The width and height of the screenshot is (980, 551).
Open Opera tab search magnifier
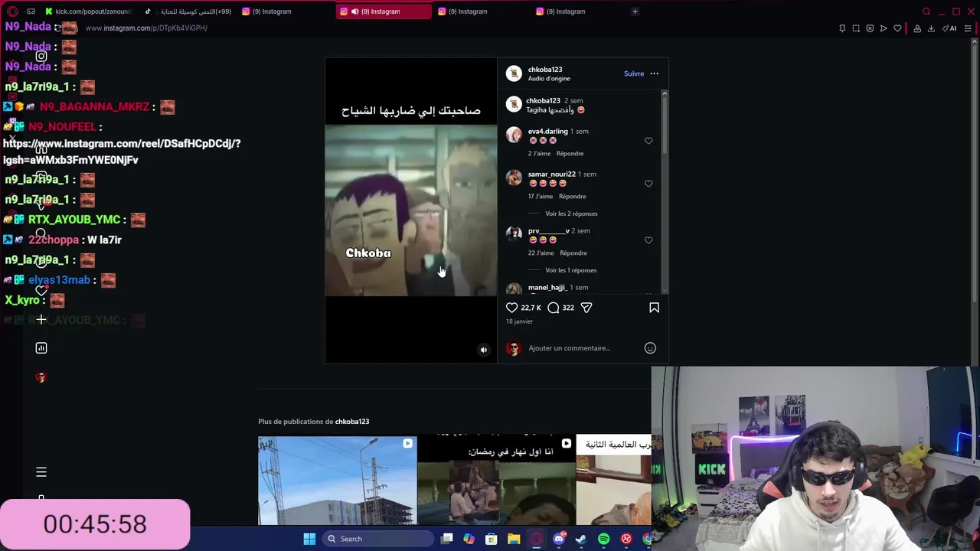[926, 11]
